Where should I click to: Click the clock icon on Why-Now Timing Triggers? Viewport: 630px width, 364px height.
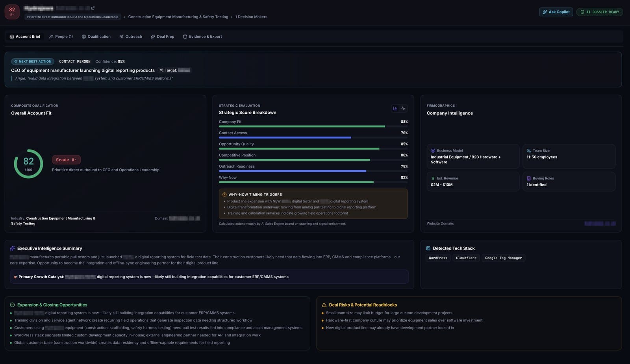224,194
